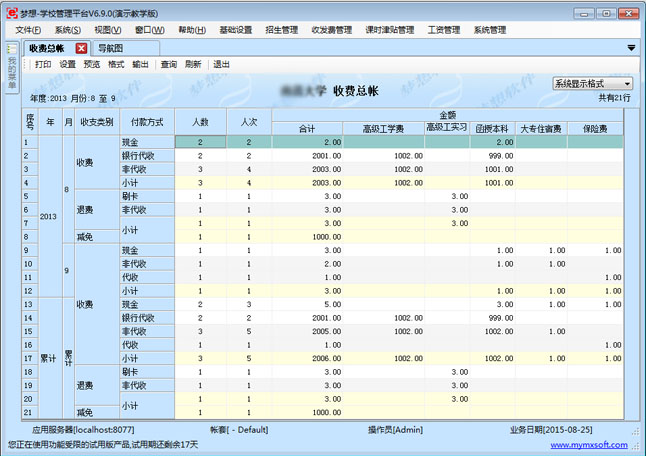Screen dimensions: 646x456
Task: Click the 输出 toolbar button
Action: point(140,64)
